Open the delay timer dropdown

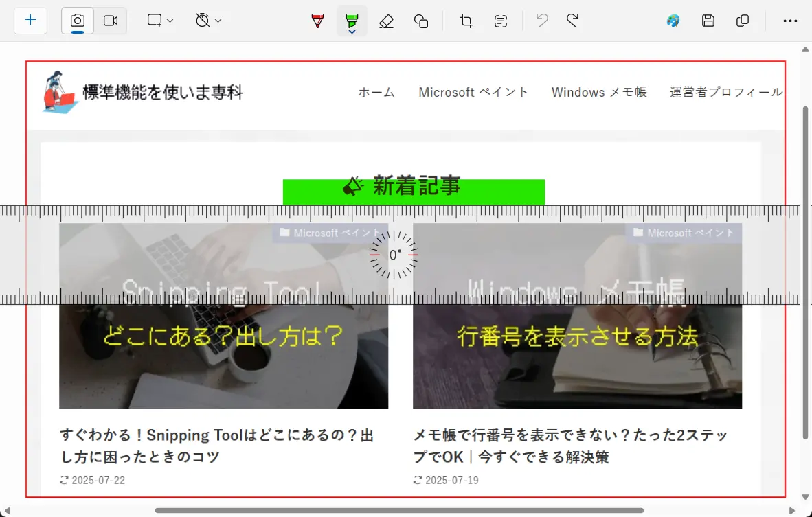tap(208, 21)
